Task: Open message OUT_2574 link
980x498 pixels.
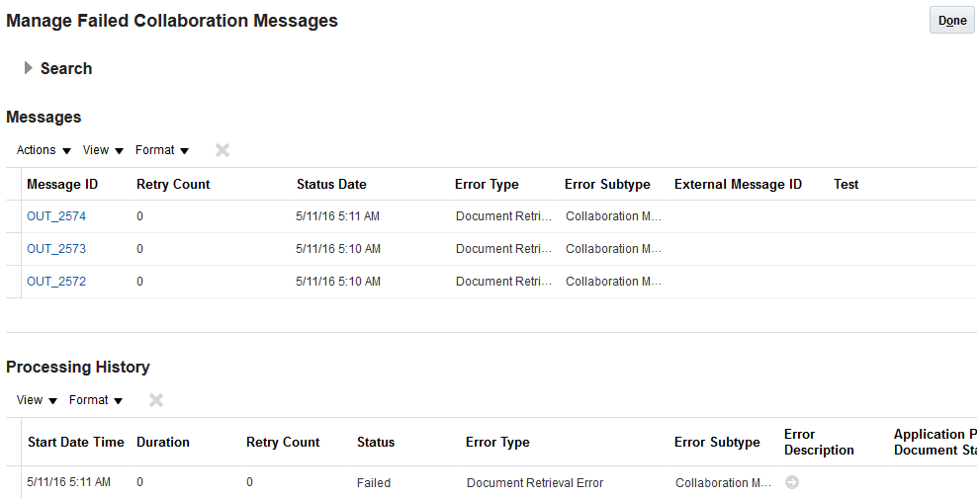Action: [56, 216]
